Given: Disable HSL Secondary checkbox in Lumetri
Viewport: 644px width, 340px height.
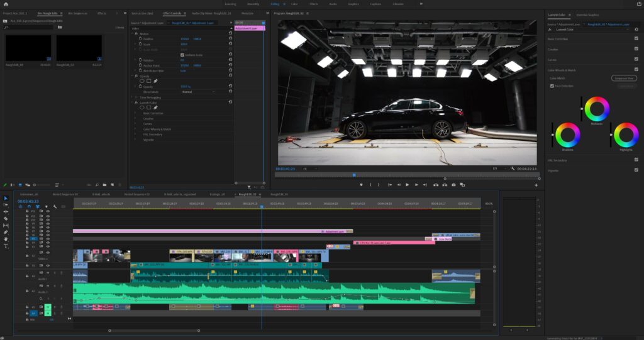Looking at the screenshot, I should [x=636, y=160].
